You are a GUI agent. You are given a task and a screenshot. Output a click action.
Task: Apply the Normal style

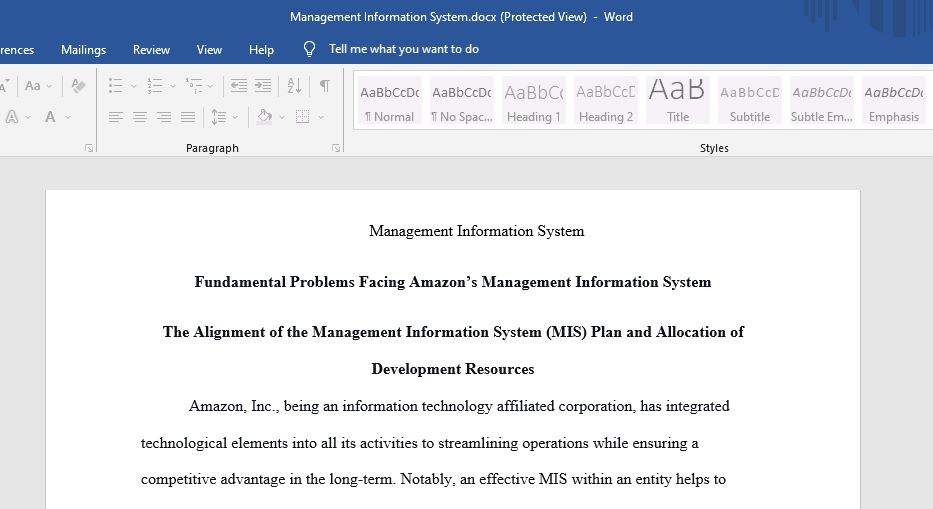[390, 100]
